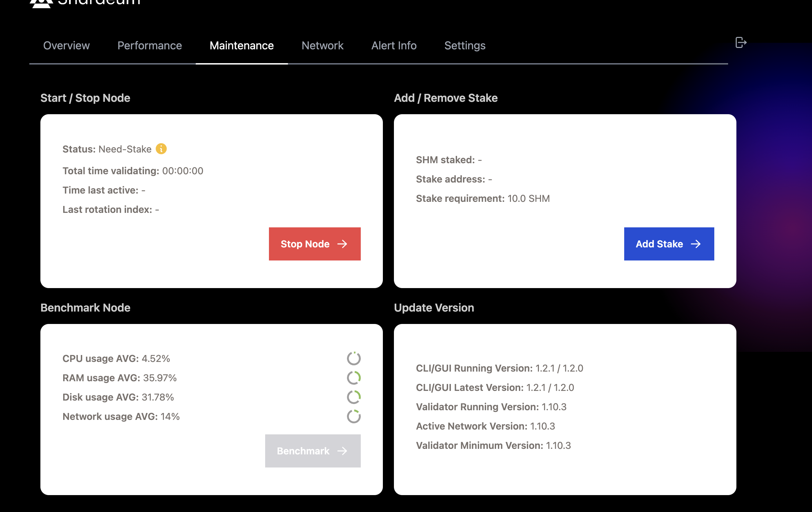Click the Time last active line

[x=104, y=190]
